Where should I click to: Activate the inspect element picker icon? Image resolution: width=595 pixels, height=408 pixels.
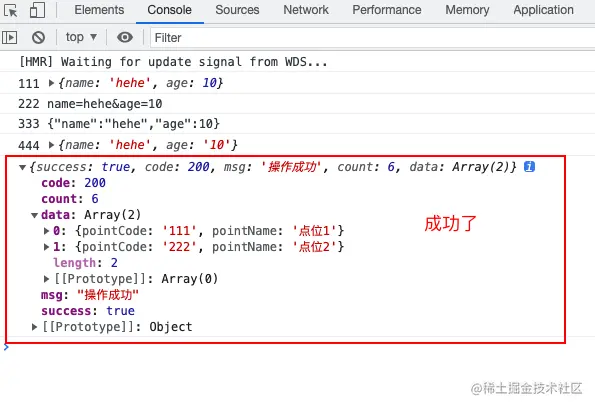pos(11,10)
